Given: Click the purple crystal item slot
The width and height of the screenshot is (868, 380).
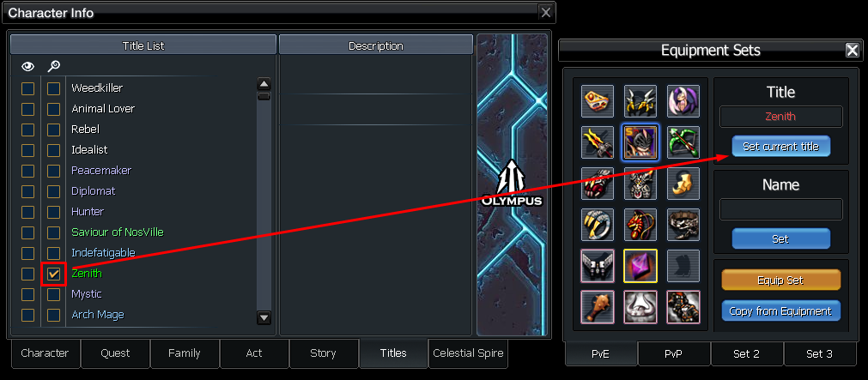Looking at the screenshot, I should coord(640,266).
